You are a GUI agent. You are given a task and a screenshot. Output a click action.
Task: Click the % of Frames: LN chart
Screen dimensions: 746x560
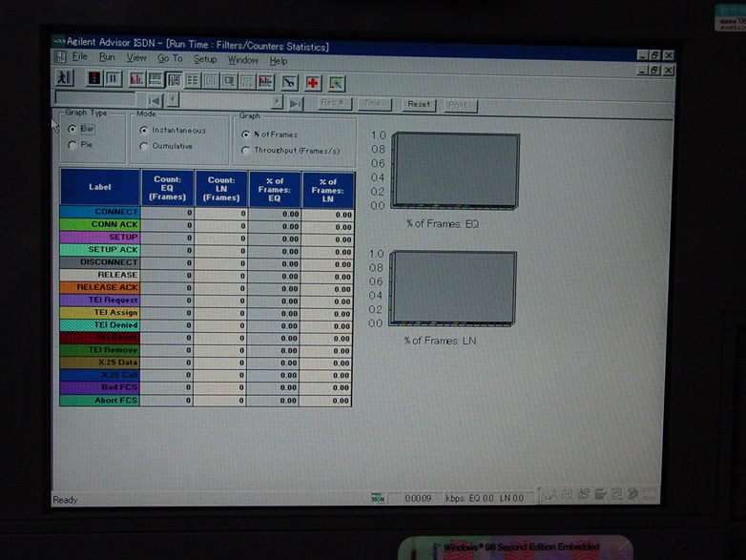click(x=452, y=288)
